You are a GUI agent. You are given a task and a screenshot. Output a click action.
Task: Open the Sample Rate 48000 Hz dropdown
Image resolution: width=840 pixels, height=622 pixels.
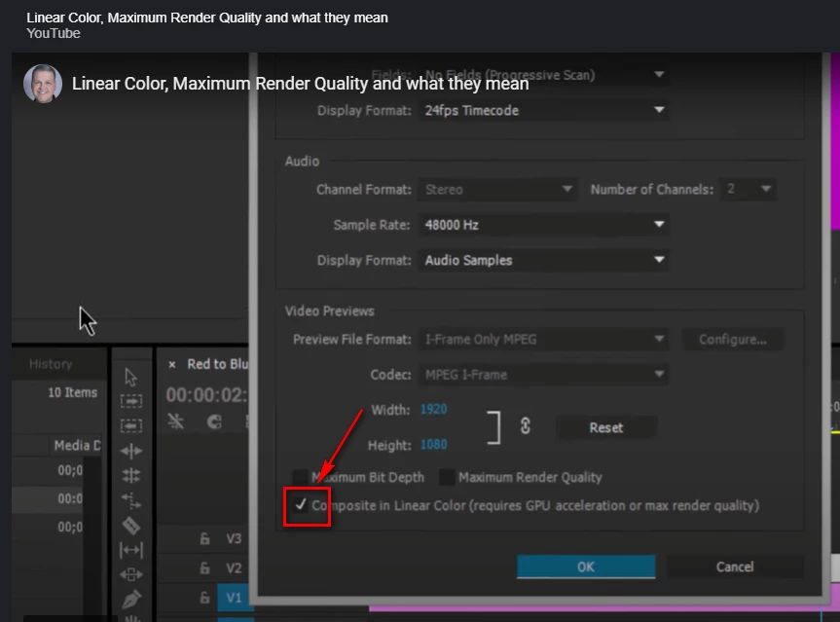point(543,225)
